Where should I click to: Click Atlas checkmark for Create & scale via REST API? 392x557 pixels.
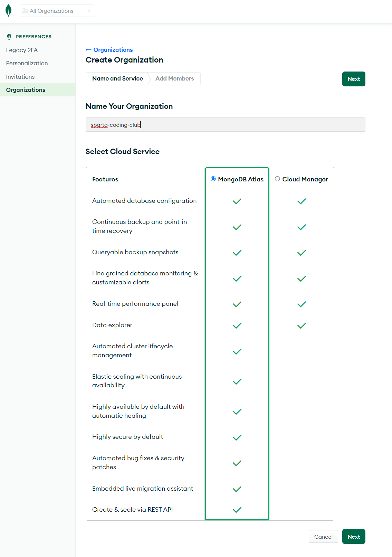pyautogui.click(x=237, y=510)
